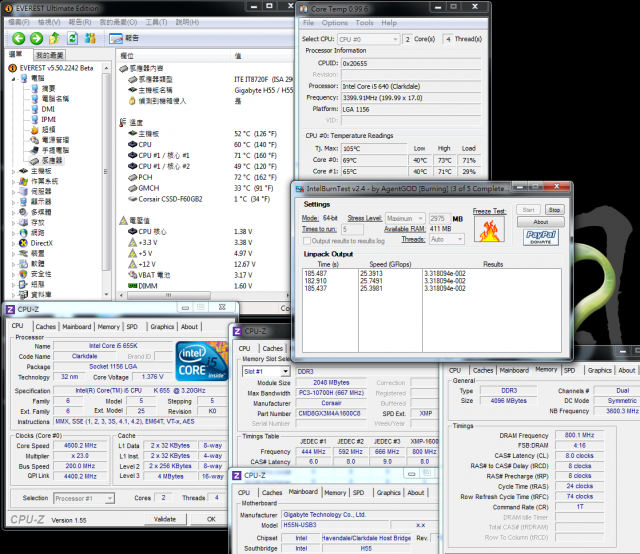Click About button in IntelBurnTest
Image resolution: width=640 pixels, height=554 pixels.
(541, 222)
